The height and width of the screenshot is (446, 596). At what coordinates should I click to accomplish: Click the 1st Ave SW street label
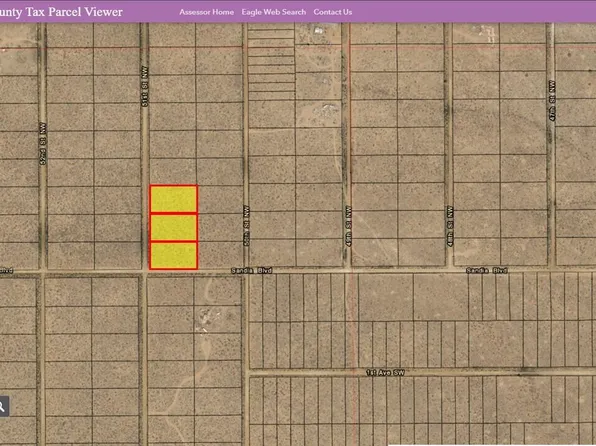point(385,373)
